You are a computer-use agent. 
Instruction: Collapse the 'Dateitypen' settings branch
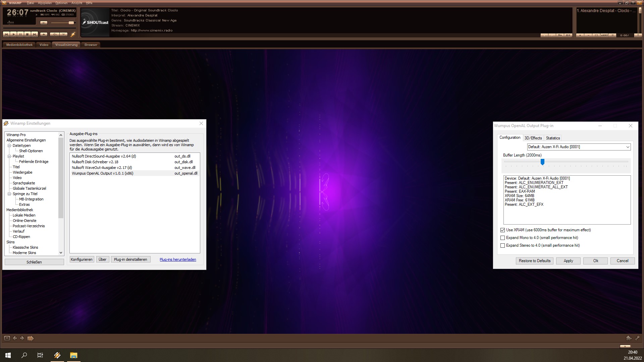point(8,145)
